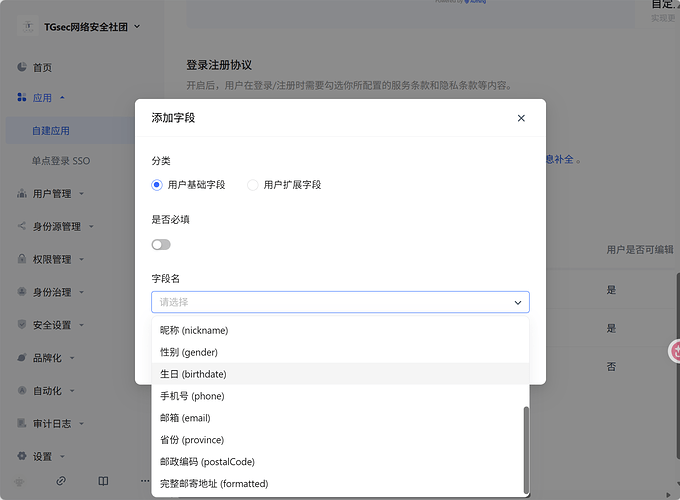The width and height of the screenshot is (680, 500).
Task: Open the book documentation icon
Action: (x=103, y=481)
